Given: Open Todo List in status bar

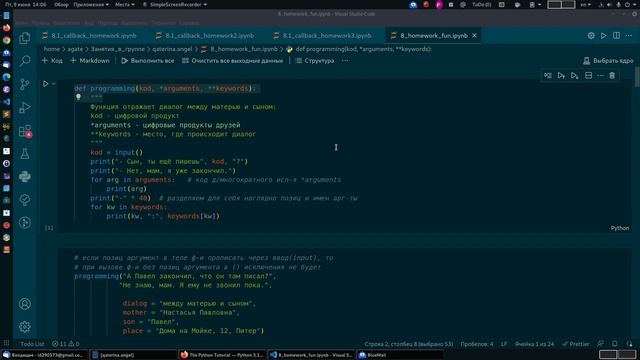Looking at the screenshot, I should click(x=32, y=344).
